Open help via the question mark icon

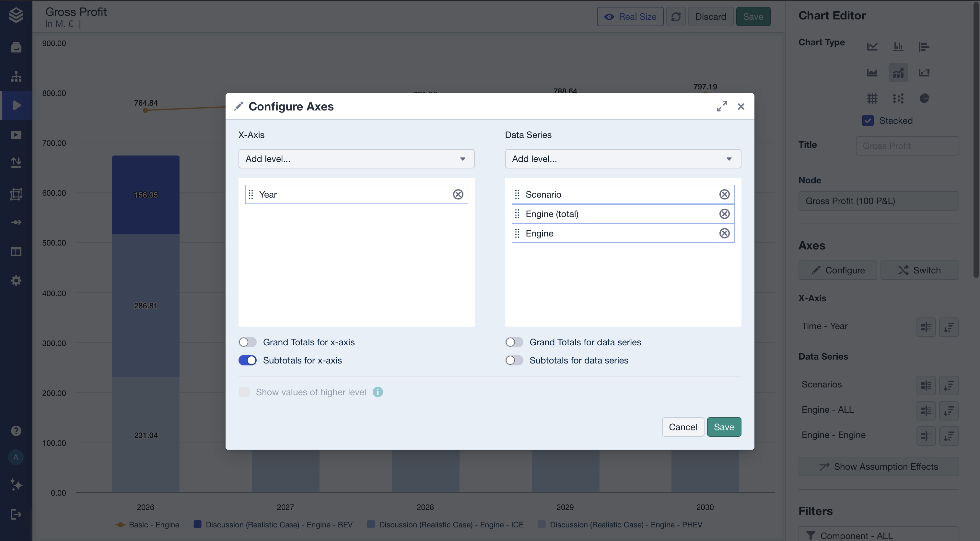pos(16,430)
